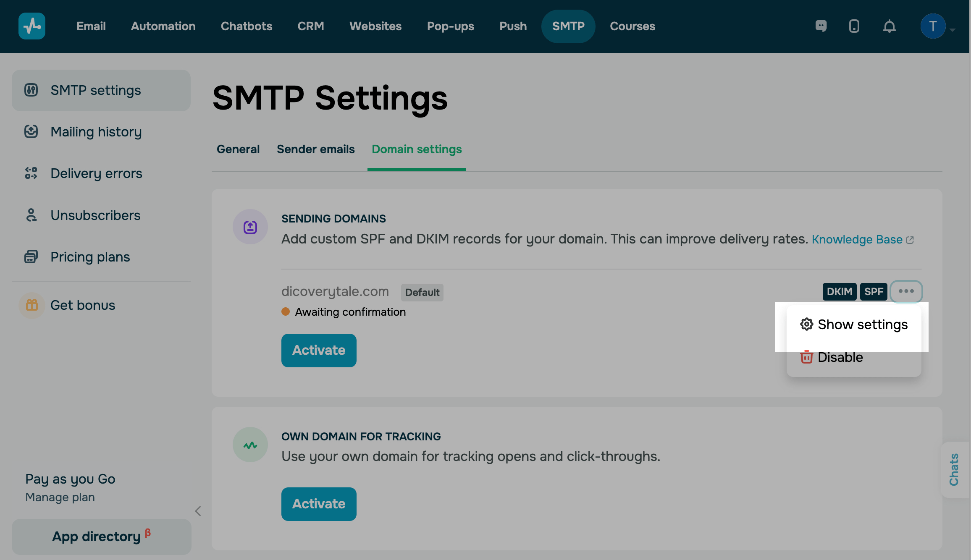
Task: Open the Chats side panel tab
Action: 954,469
